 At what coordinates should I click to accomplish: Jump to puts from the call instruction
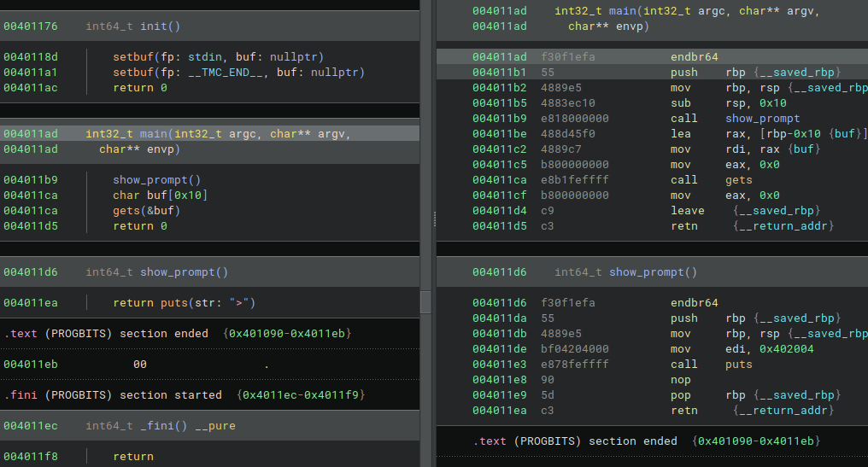point(739,365)
